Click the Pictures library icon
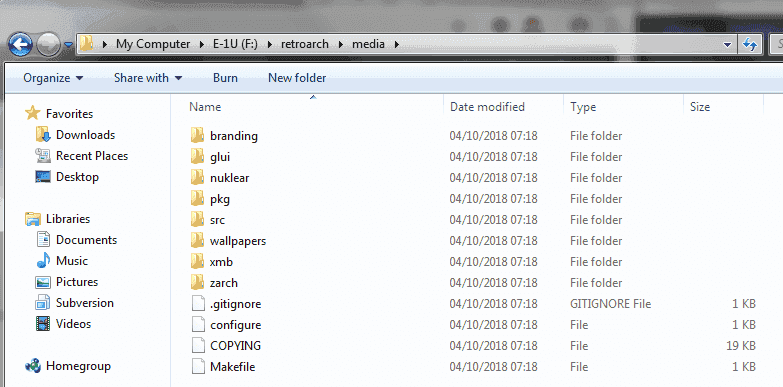Viewport: 783px width, 387px height. [x=43, y=282]
